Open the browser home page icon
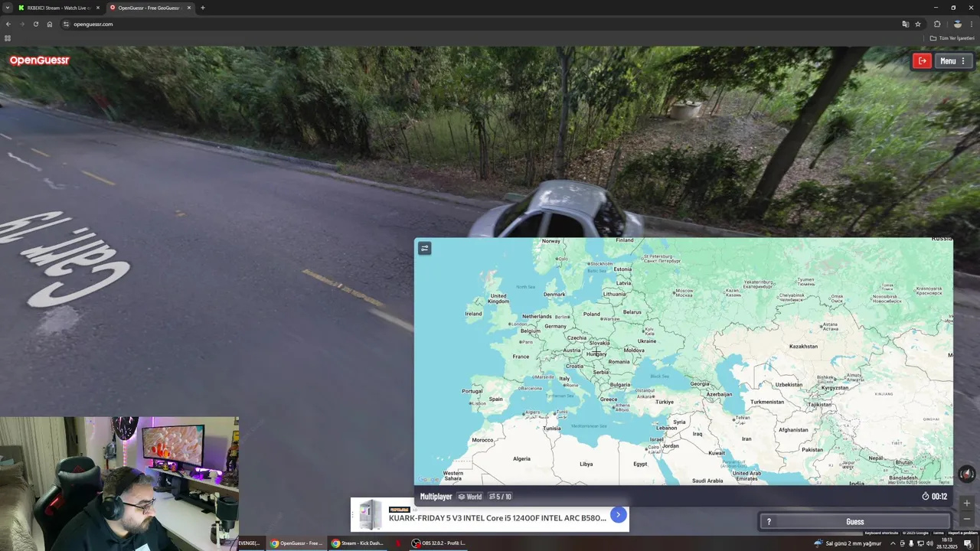 50,24
